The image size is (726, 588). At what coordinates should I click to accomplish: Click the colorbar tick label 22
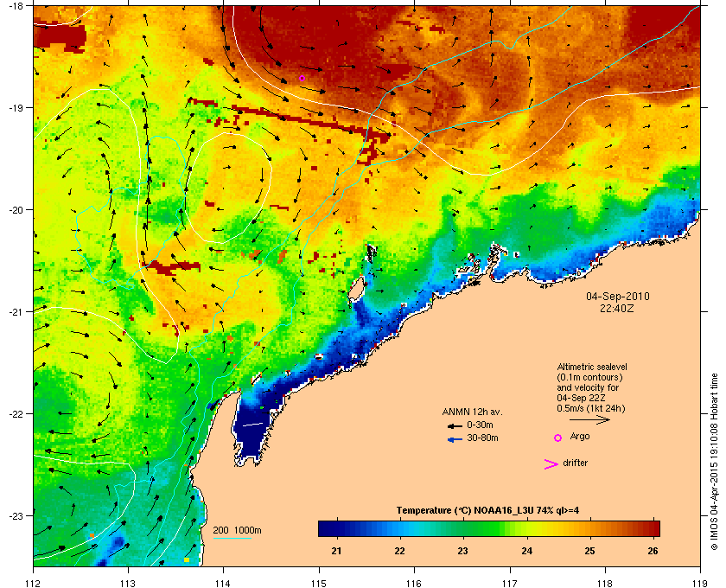(x=399, y=551)
